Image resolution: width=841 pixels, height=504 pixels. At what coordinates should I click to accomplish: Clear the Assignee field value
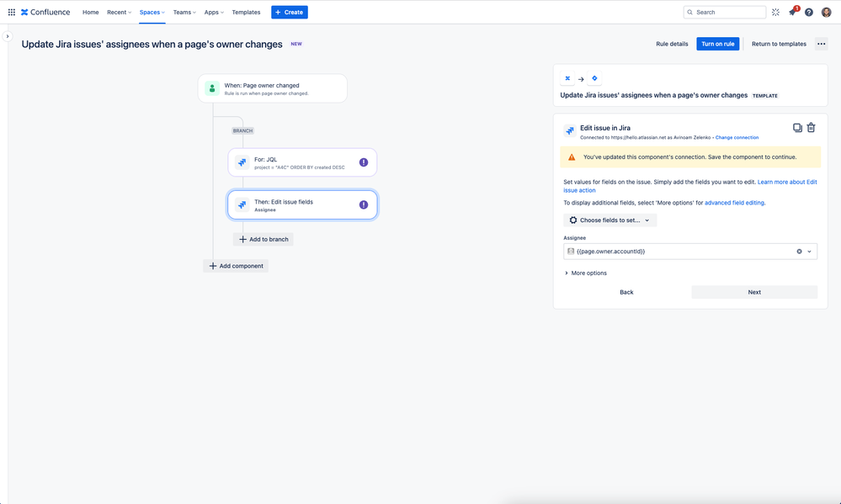(799, 252)
